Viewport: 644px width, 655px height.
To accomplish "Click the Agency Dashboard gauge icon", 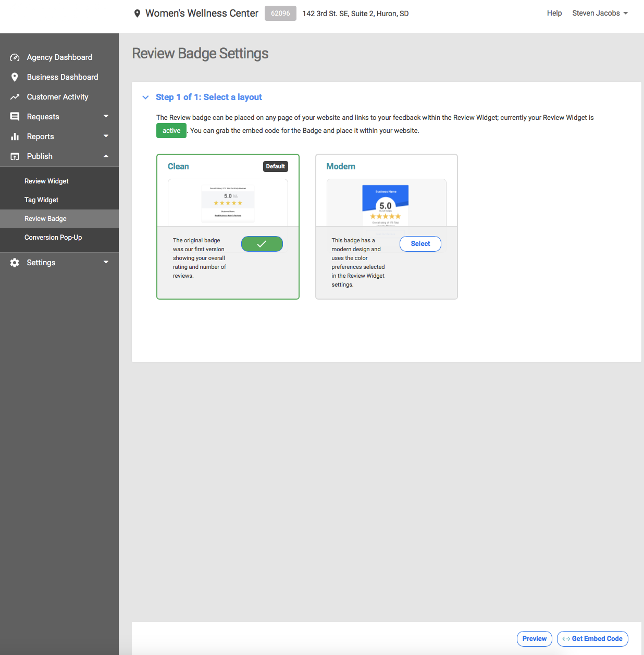I will click(15, 57).
